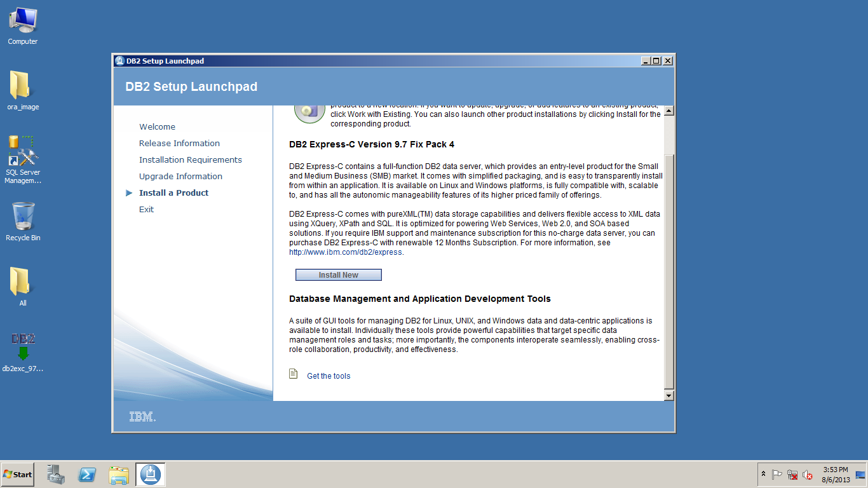Click Exit in the launchpad menu

(146, 209)
